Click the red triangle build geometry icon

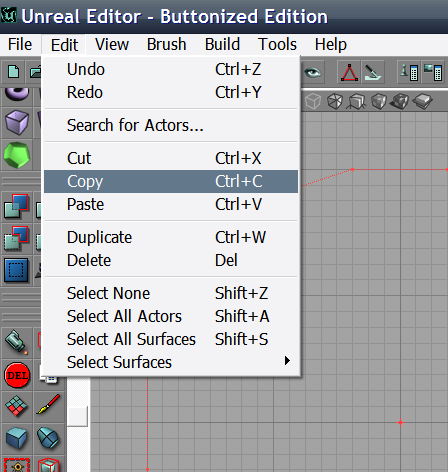click(x=349, y=72)
